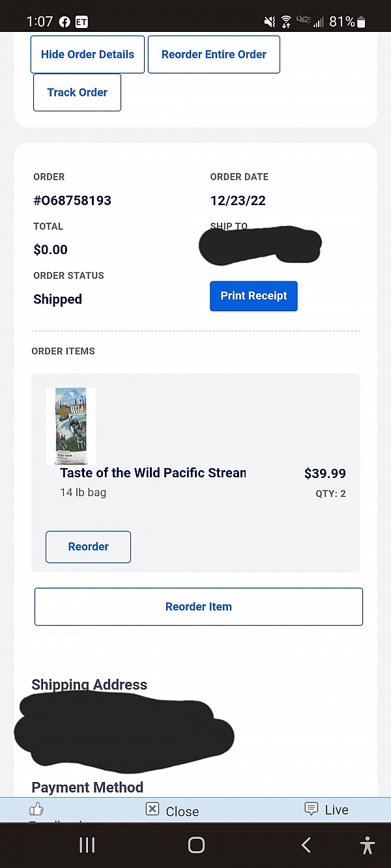Click the blue Print Receipt button

pos(253,296)
